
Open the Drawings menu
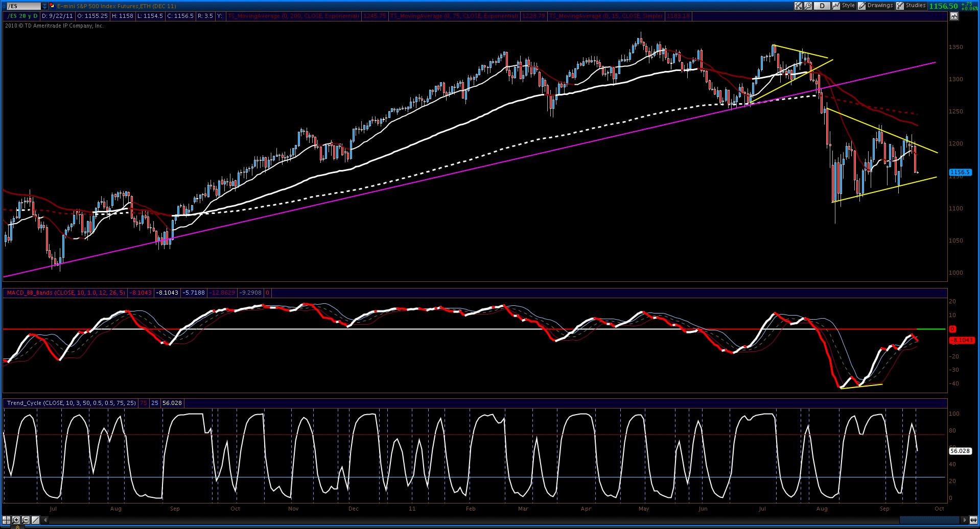pos(876,6)
